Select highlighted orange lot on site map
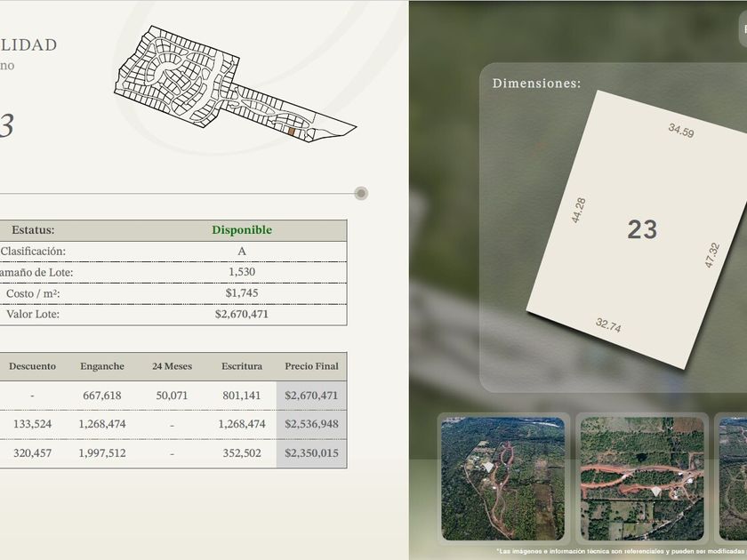The image size is (747, 560). click(292, 132)
